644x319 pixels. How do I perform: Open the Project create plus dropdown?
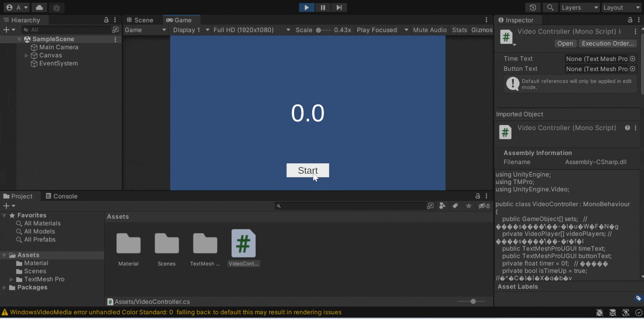coord(9,206)
